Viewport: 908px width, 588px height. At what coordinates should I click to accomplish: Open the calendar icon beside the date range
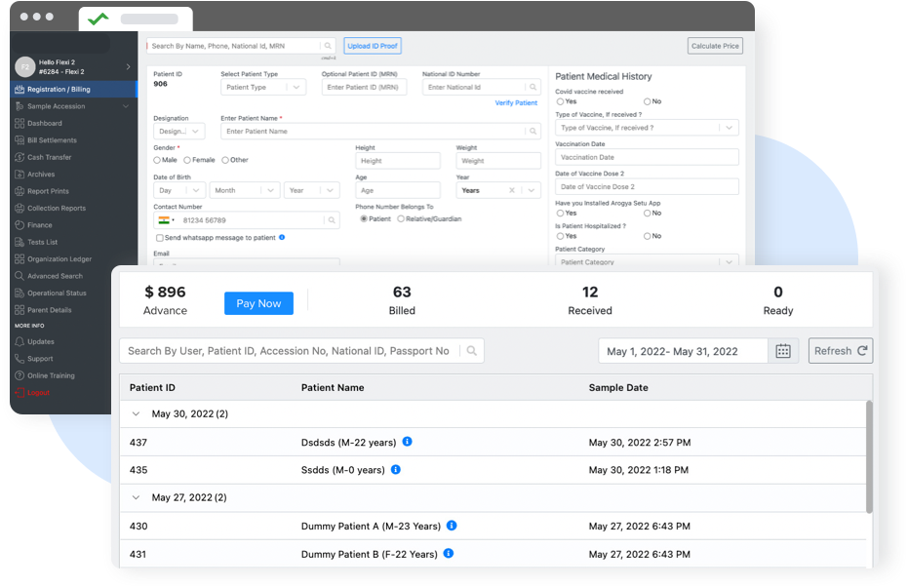pos(783,351)
